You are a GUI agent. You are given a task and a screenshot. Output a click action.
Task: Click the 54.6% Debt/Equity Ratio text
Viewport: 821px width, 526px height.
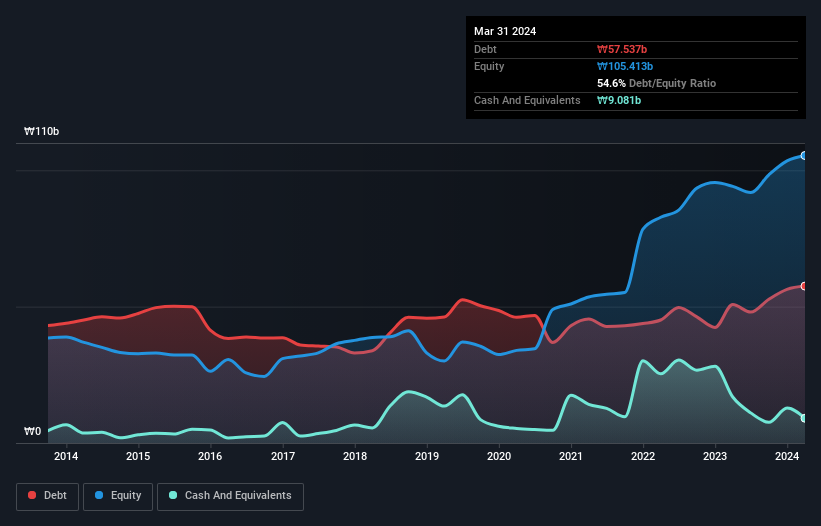pyautogui.click(x=657, y=83)
